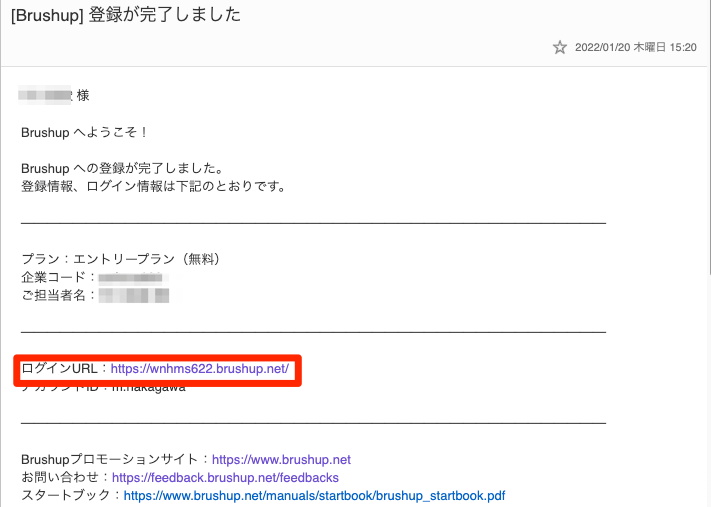Open the Brushup promotion site link

(281, 459)
